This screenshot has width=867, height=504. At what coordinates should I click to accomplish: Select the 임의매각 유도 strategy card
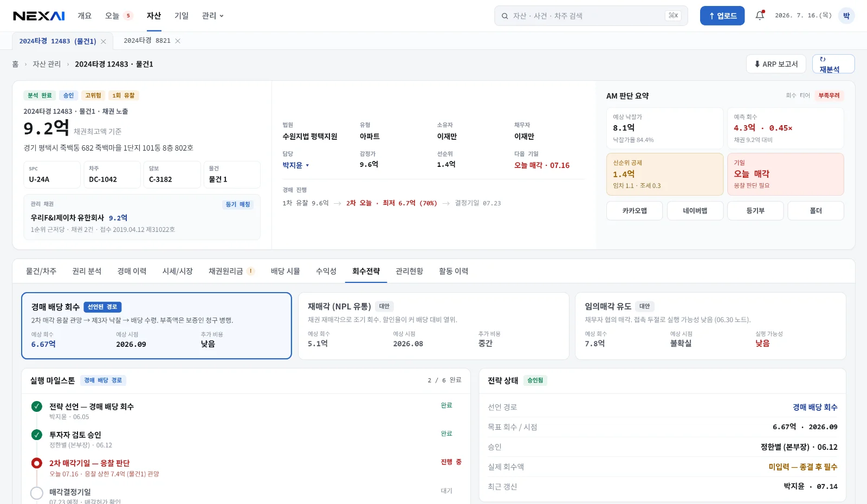(x=710, y=326)
